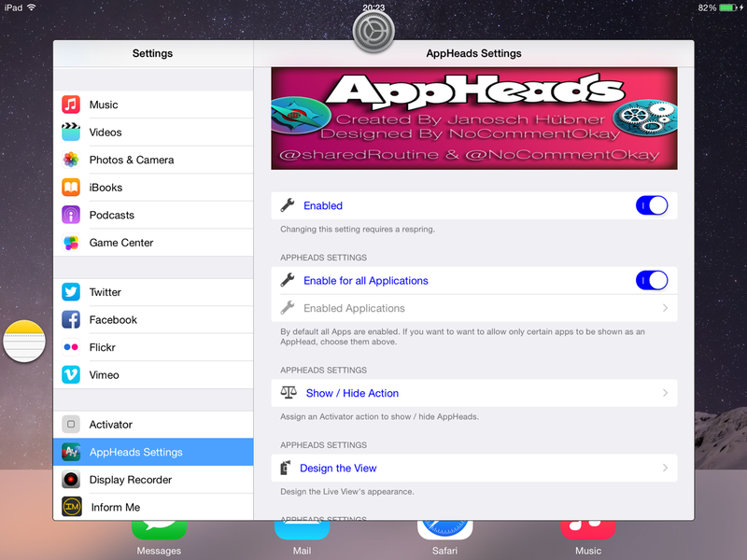Tap the scales icon for Show / Hide Action
Screen dimensions: 747x560
289,392
